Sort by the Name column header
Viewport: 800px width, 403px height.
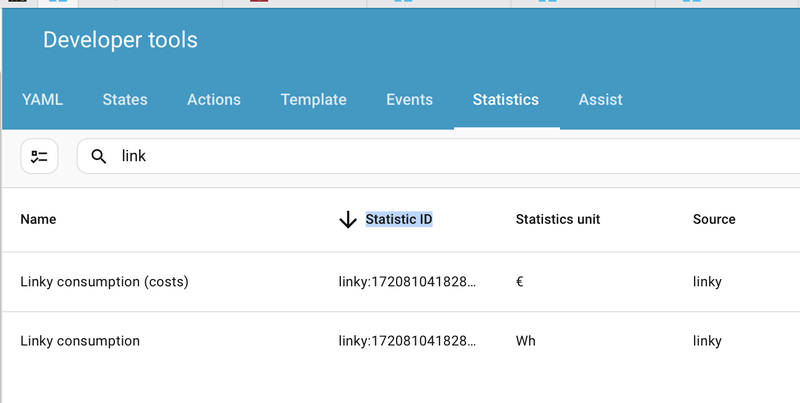click(x=38, y=219)
